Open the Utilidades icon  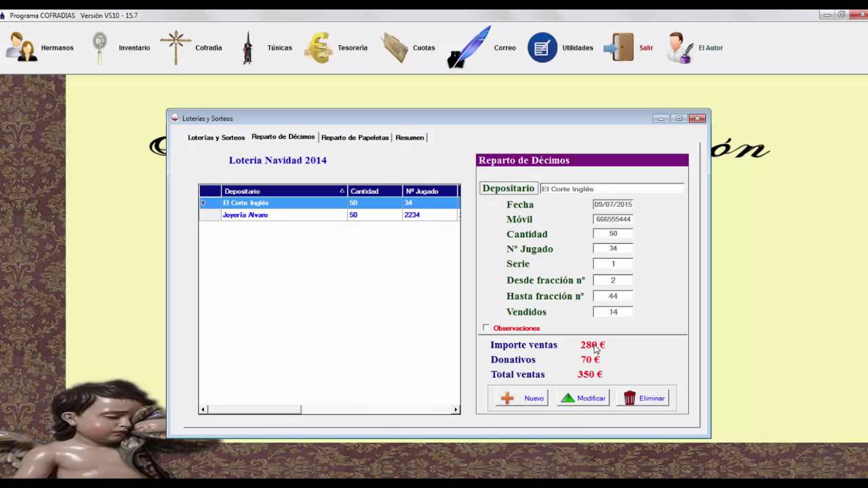tap(542, 47)
